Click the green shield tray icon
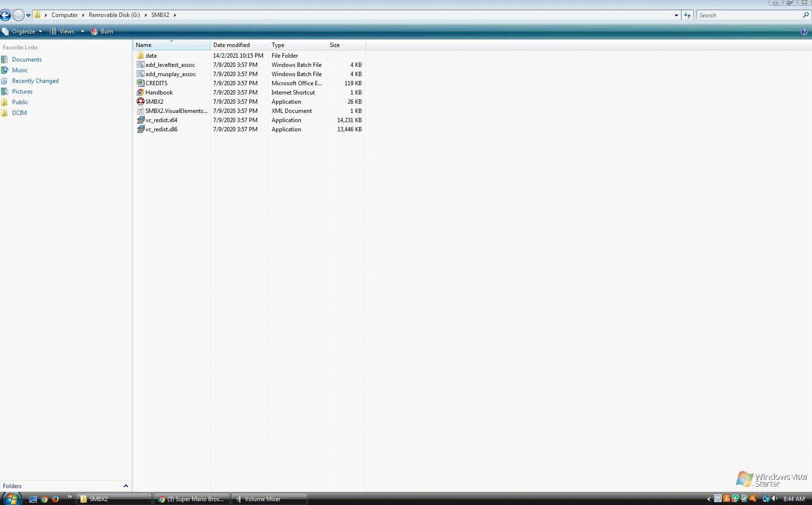812x505 pixels. click(x=735, y=498)
